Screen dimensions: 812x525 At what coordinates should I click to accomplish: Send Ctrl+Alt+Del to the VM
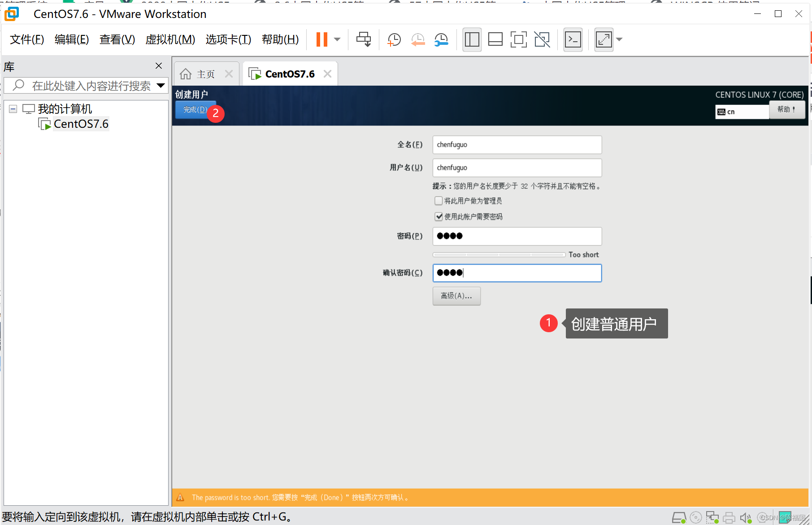[x=364, y=39]
